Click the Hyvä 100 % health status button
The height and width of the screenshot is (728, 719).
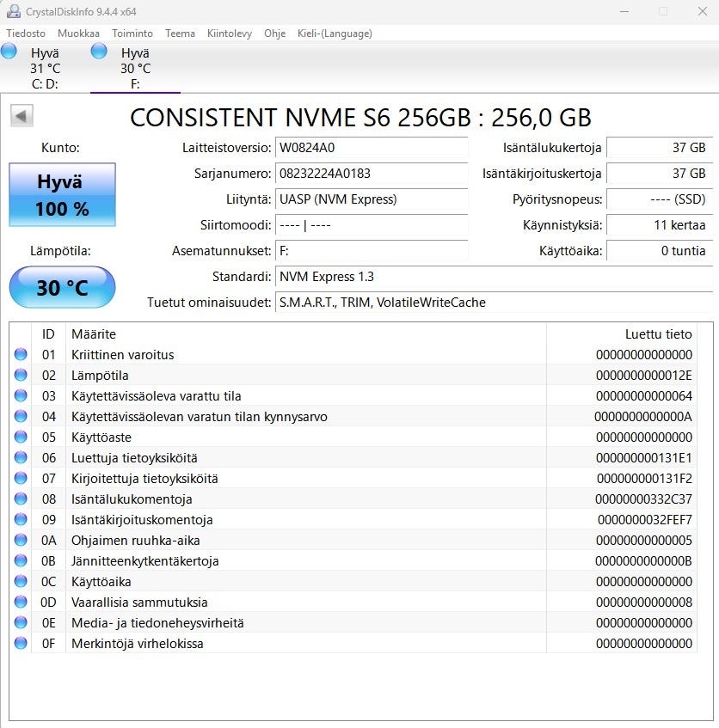pyautogui.click(x=62, y=195)
